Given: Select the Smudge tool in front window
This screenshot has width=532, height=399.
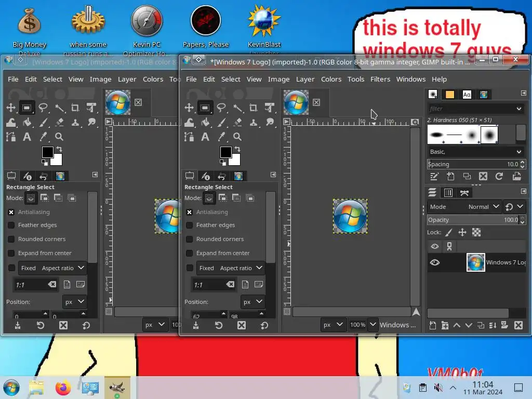Looking at the screenshot, I should point(270,123).
